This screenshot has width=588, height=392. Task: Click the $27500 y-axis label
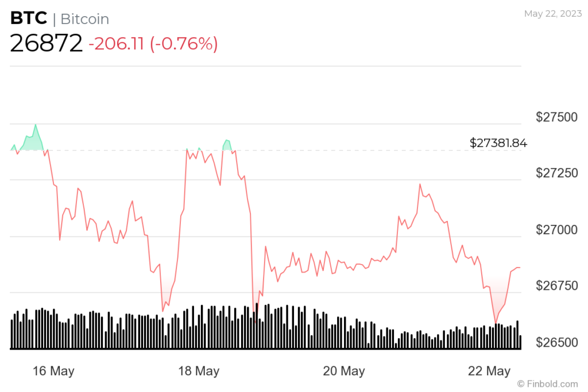coord(557,118)
